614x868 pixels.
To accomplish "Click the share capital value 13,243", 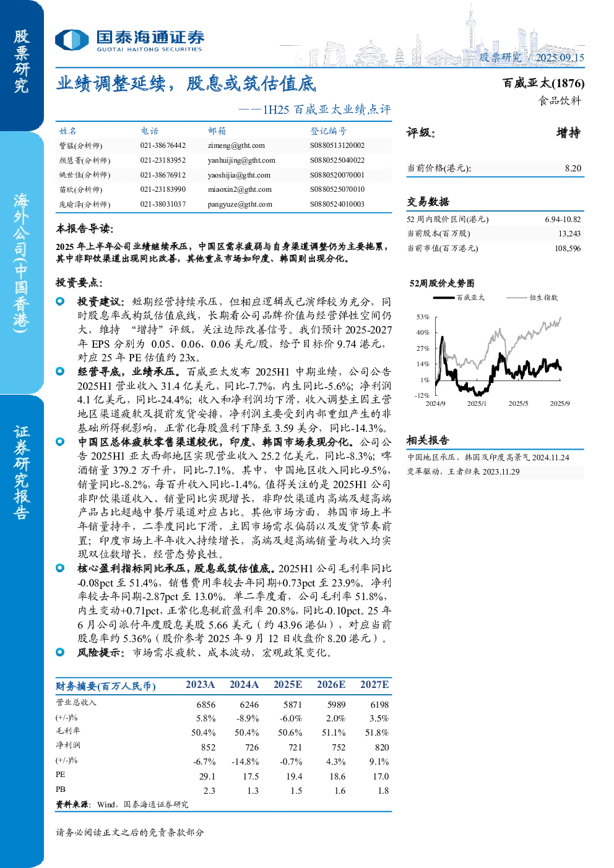I will (x=569, y=234).
